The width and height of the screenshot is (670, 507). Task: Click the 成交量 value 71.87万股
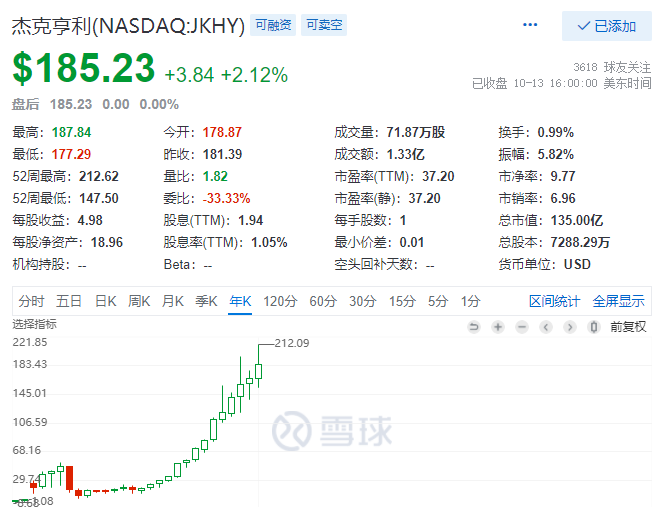[416, 132]
